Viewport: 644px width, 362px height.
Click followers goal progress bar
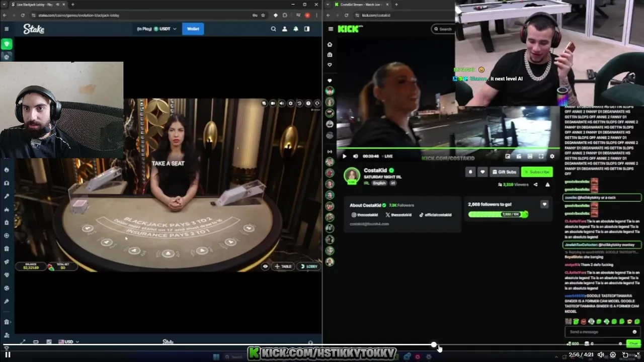point(498,214)
